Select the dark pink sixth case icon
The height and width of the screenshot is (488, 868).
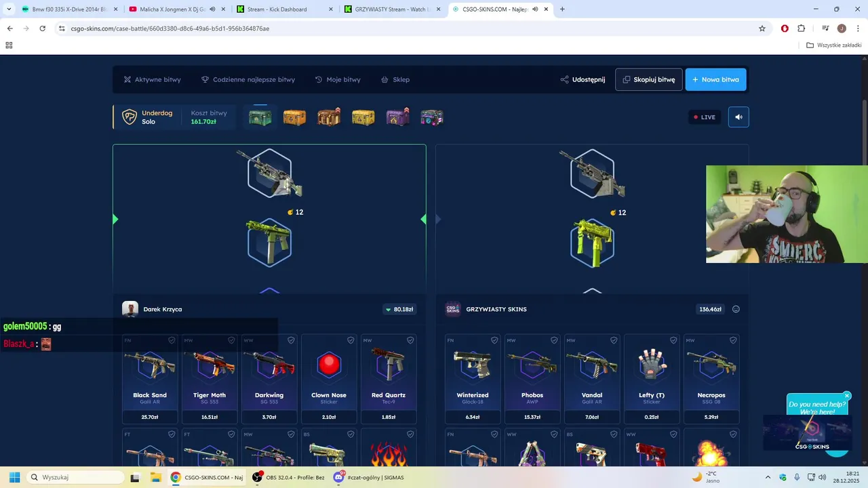pos(432,117)
